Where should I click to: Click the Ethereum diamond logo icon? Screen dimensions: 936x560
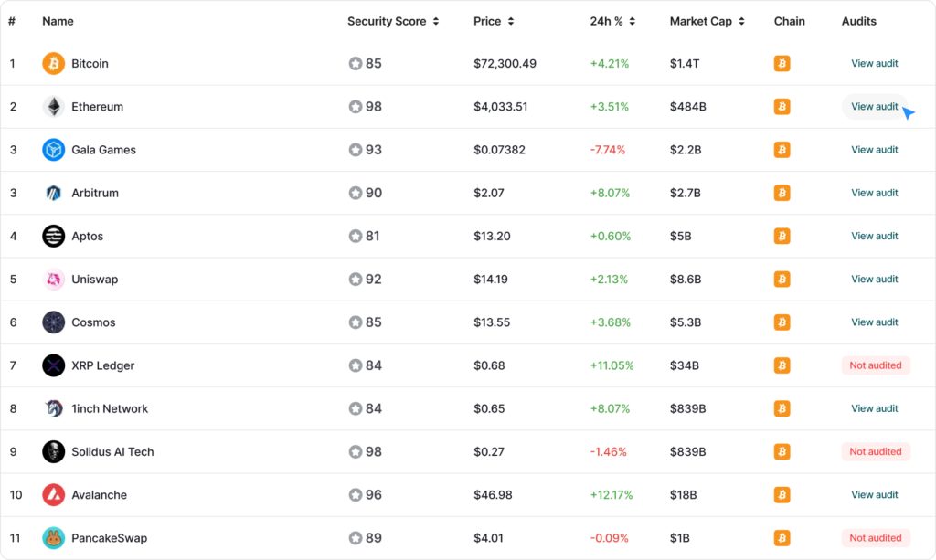tap(54, 107)
